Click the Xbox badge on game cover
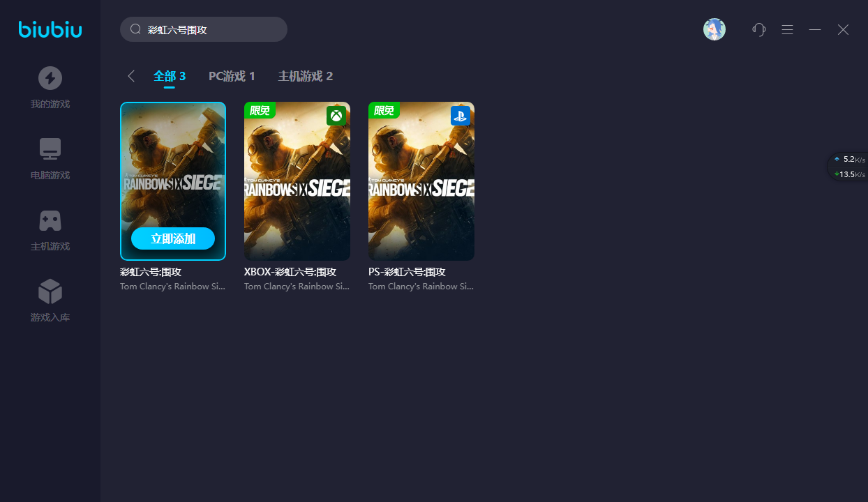 coord(336,116)
